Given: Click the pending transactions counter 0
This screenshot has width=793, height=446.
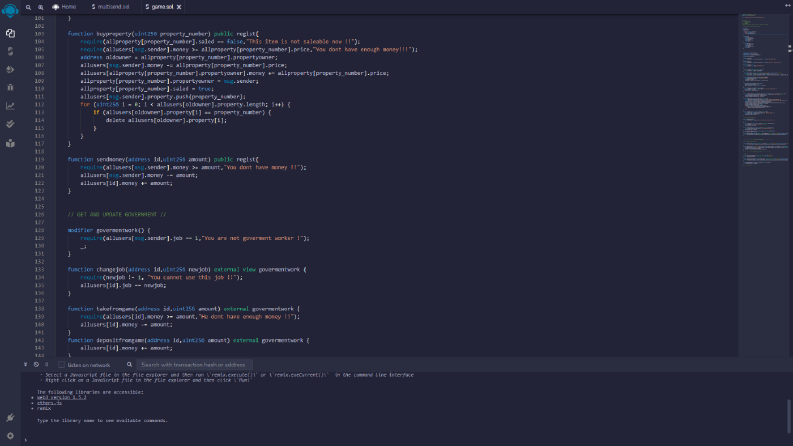Looking at the screenshot, I should click(47, 365).
